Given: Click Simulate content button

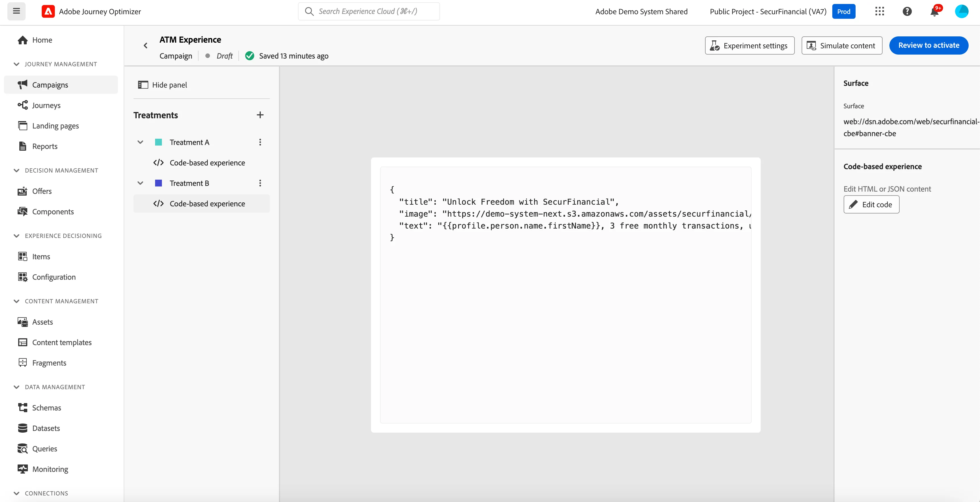Looking at the screenshot, I should [841, 46].
